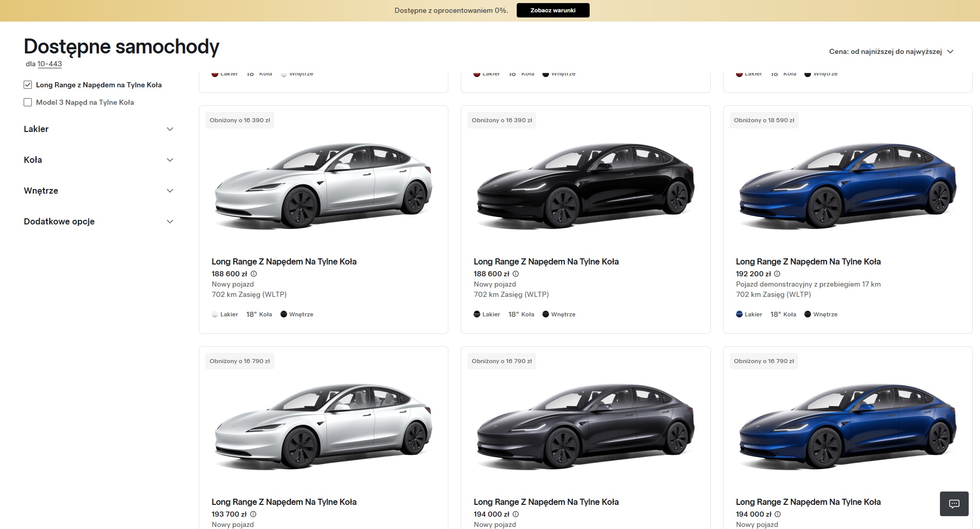
Task: Click info icon for grey car 194 000 zł
Action: tap(516, 514)
